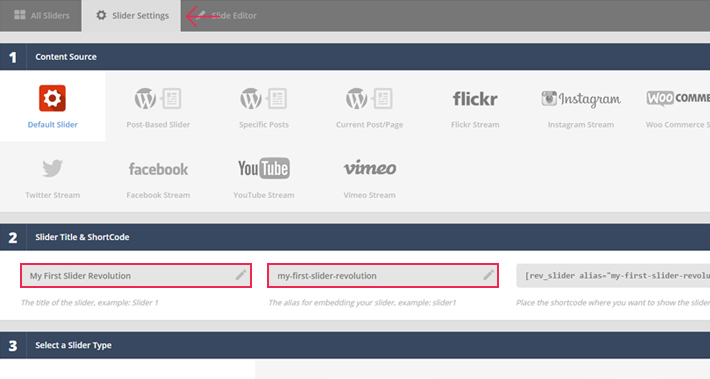Switch to the Slider Settings tab

(x=131, y=15)
